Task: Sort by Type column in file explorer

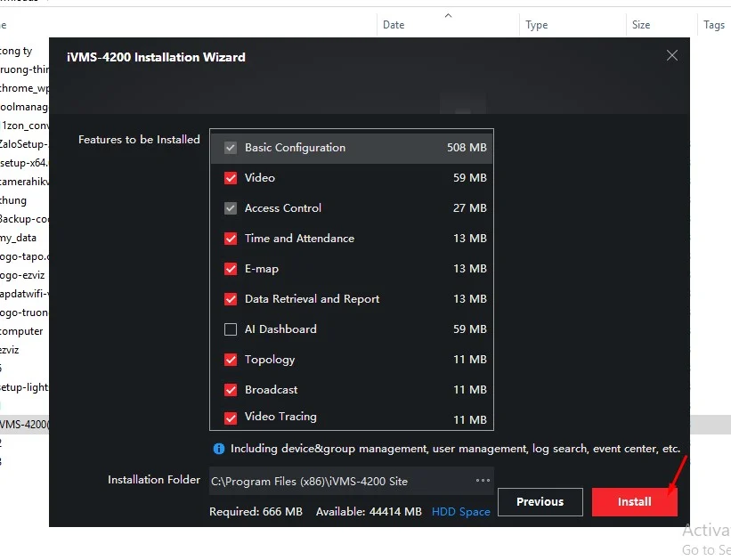Action: 536,25
